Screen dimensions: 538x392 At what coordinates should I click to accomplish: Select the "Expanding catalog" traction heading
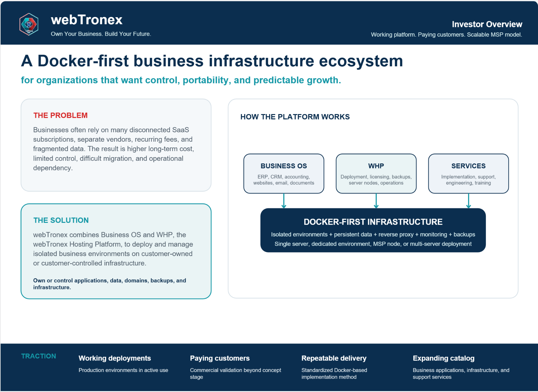coord(444,358)
